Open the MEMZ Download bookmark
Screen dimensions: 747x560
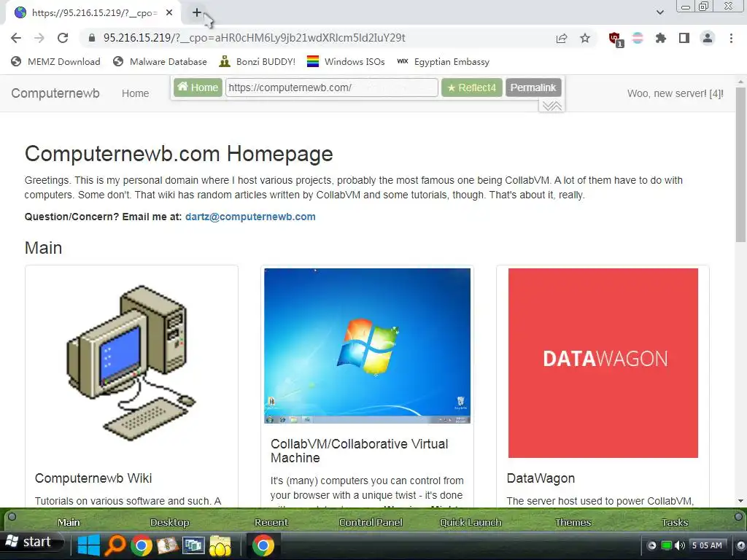point(55,62)
